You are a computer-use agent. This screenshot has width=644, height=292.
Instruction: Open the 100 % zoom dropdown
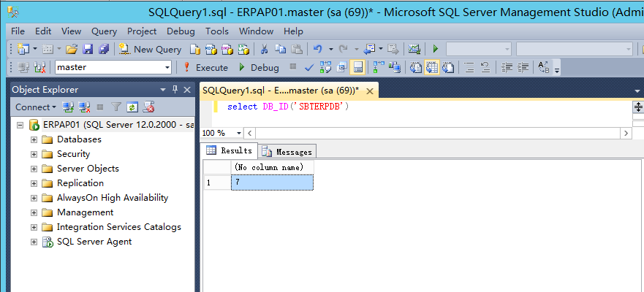coord(238,134)
